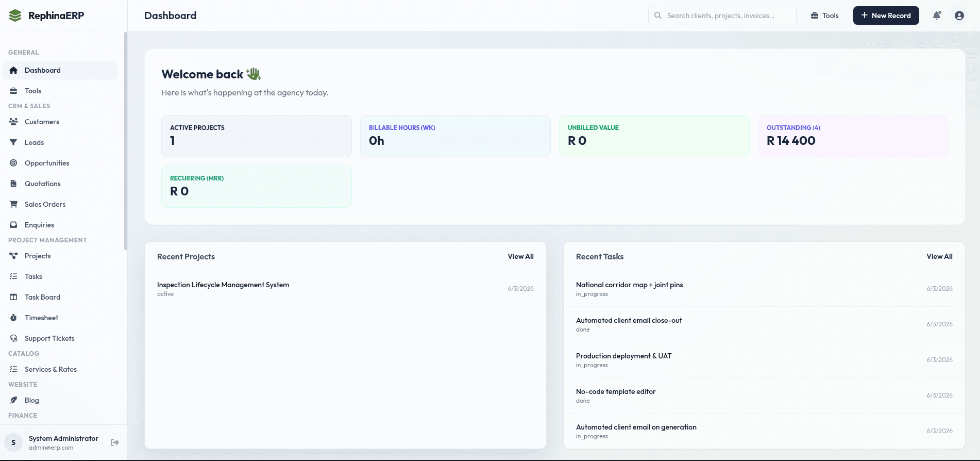This screenshot has height=461, width=980.
Task: Open Dashboard home icon in sidebar
Action: (x=13, y=70)
